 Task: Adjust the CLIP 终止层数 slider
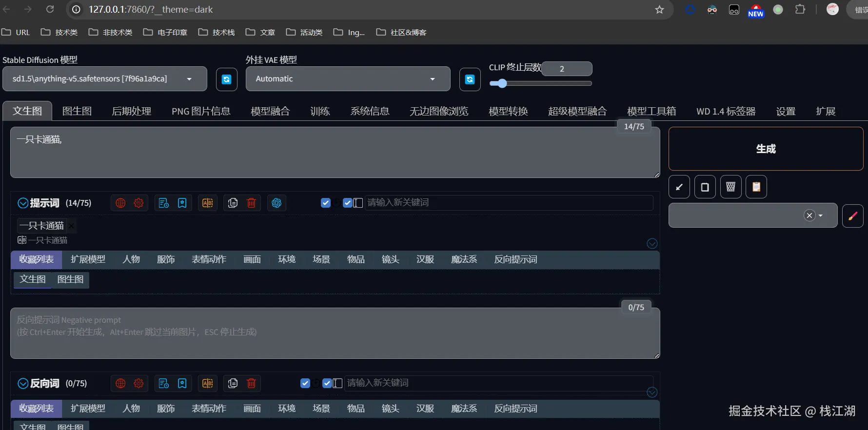(x=540, y=83)
